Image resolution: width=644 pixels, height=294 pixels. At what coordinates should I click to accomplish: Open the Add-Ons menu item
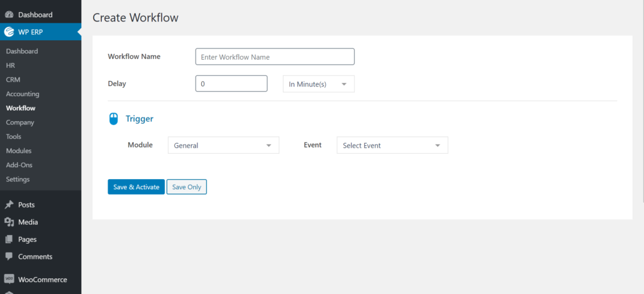point(19,165)
